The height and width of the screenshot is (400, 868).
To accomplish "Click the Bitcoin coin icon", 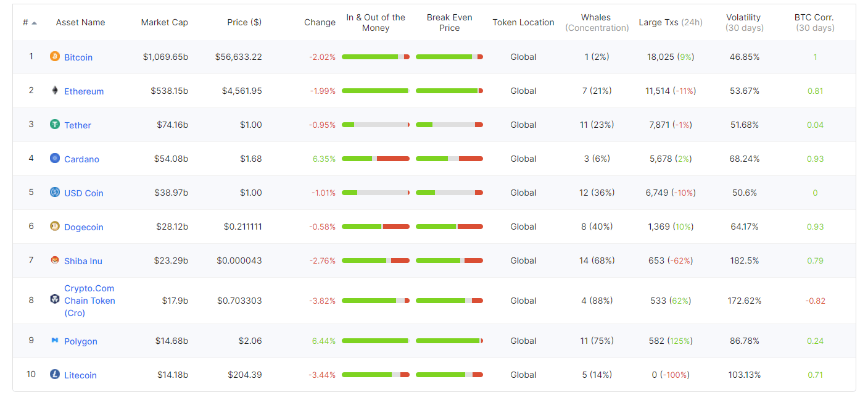I will [x=55, y=56].
